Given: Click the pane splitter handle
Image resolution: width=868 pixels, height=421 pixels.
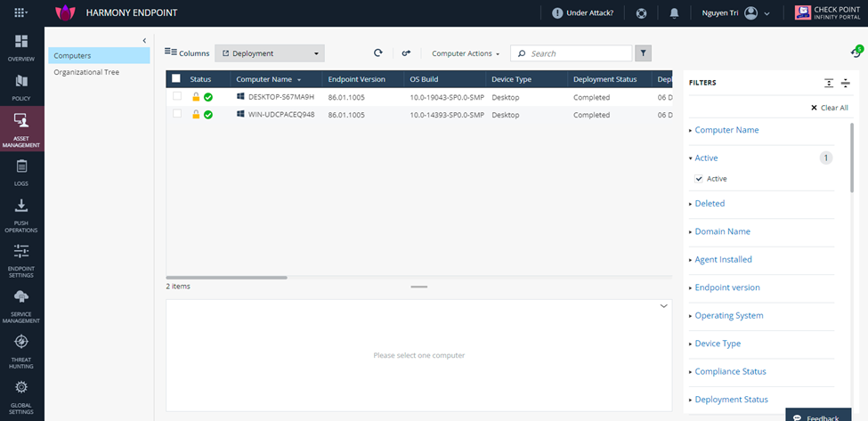Looking at the screenshot, I should click(x=419, y=287).
